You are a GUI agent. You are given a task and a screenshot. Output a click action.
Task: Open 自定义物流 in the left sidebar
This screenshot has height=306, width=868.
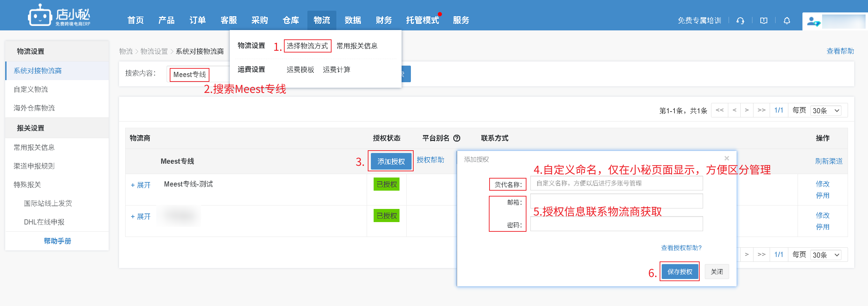[31, 89]
